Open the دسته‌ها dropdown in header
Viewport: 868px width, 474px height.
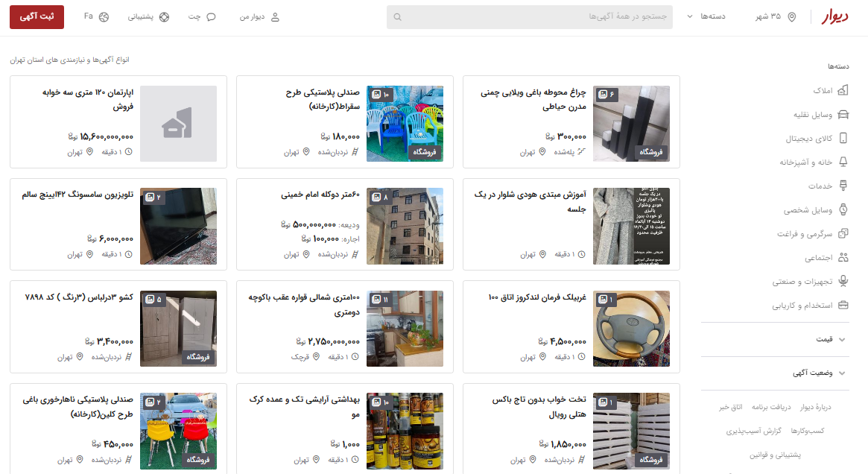[x=706, y=16]
